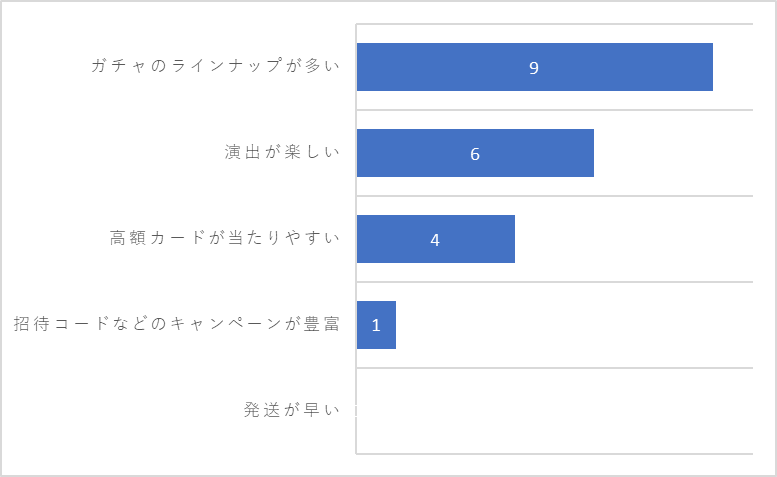Select the bar showing value 9

(x=535, y=67)
